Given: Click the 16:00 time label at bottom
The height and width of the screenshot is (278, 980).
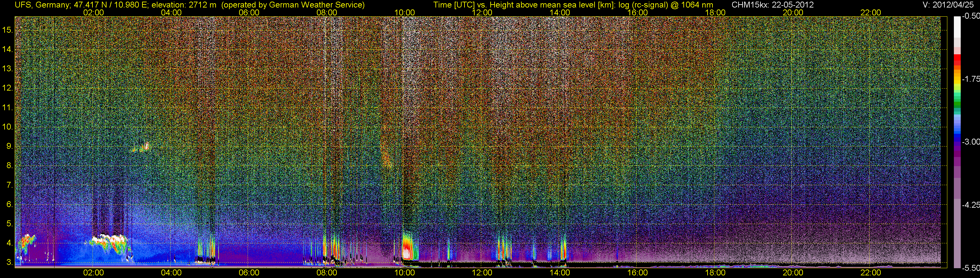Looking at the screenshot, I should 638,273.
